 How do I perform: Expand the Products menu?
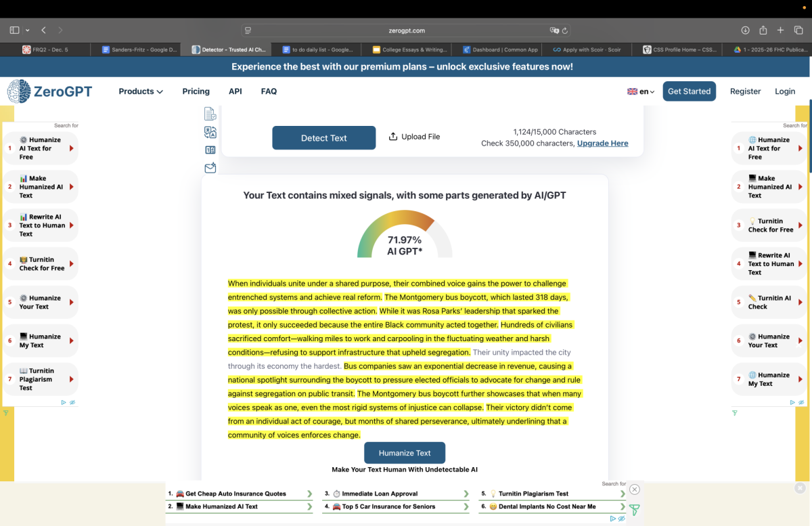[x=141, y=91]
